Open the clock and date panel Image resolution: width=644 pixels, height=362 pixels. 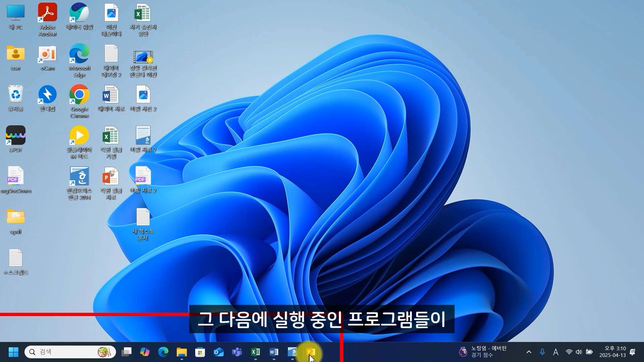[612, 352]
